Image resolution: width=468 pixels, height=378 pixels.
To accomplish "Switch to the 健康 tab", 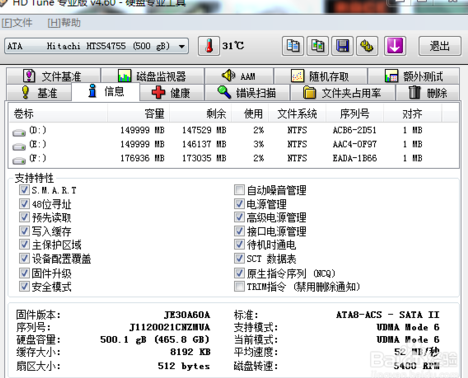I will point(172,92).
